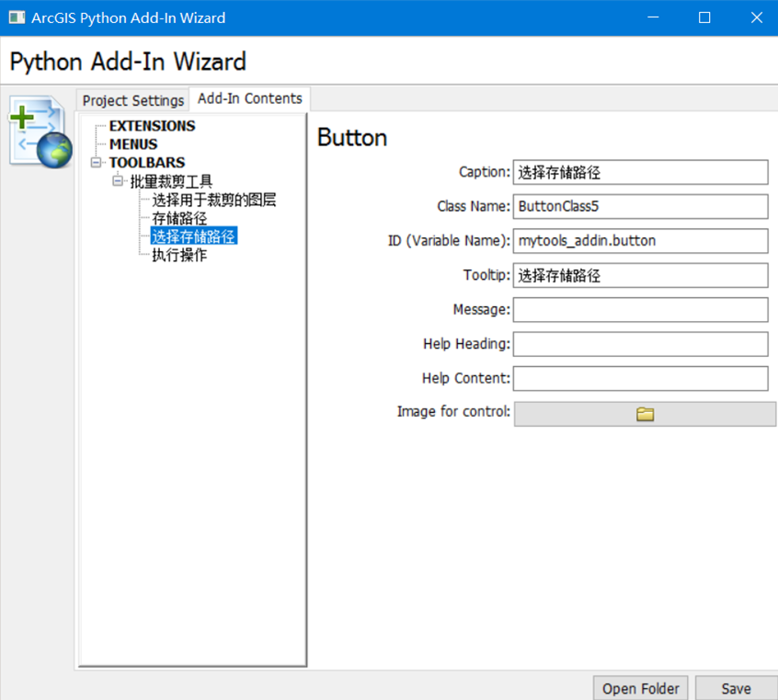Open the Add-In Contents tab
778x700 pixels.
[x=249, y=98]
